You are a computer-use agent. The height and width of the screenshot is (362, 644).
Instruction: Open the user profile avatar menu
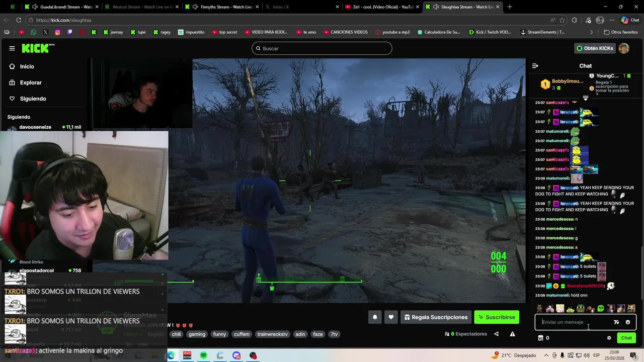tap(624, 48)
